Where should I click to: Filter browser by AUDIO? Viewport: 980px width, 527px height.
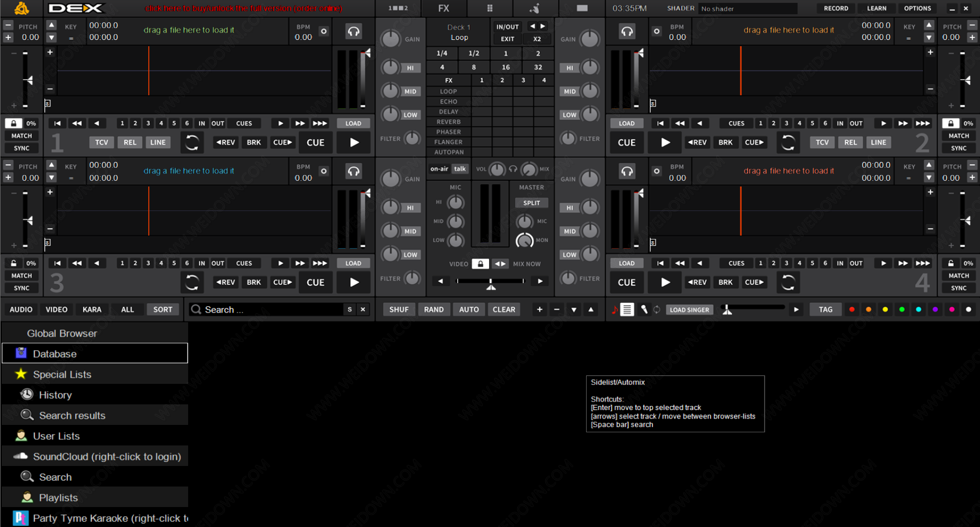click(21, 310)
